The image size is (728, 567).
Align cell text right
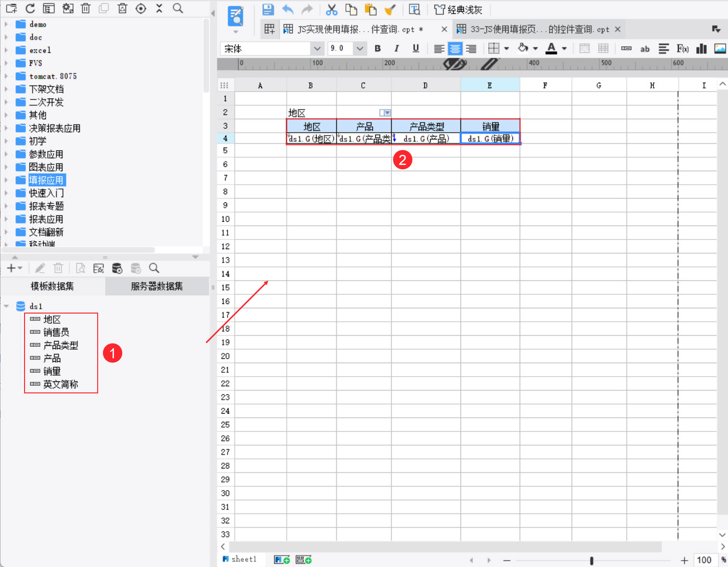471,49
